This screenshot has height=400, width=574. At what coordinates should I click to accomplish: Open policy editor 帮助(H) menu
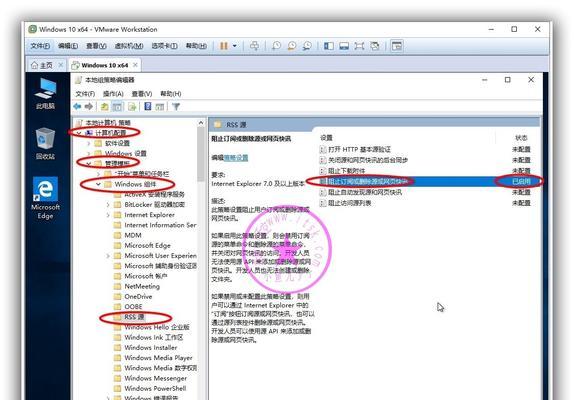coord(171,94)
